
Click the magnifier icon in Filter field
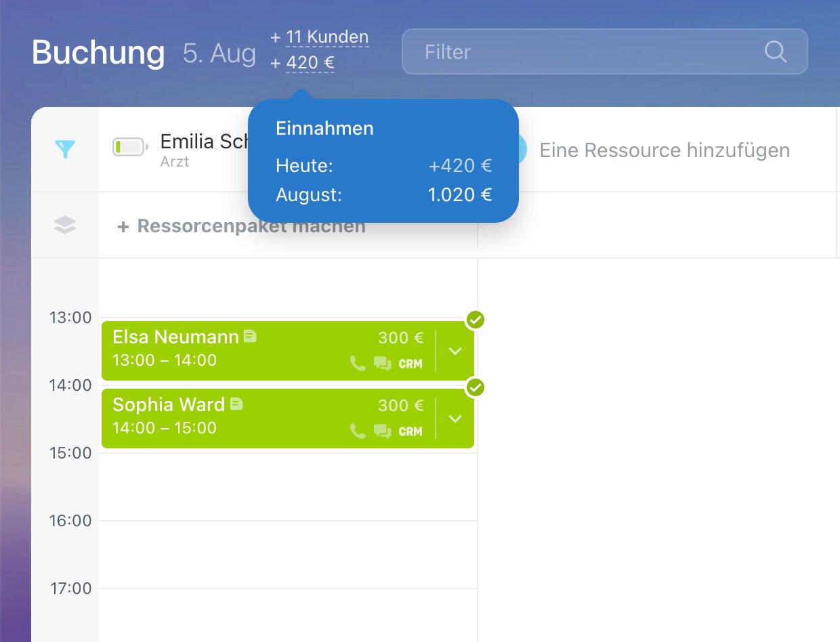coord(775,51)
